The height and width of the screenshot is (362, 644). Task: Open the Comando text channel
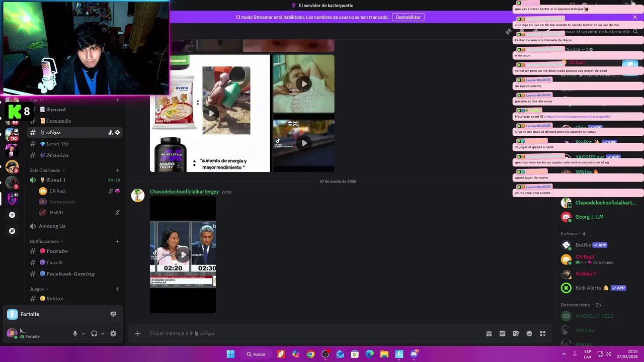point(74,121)
